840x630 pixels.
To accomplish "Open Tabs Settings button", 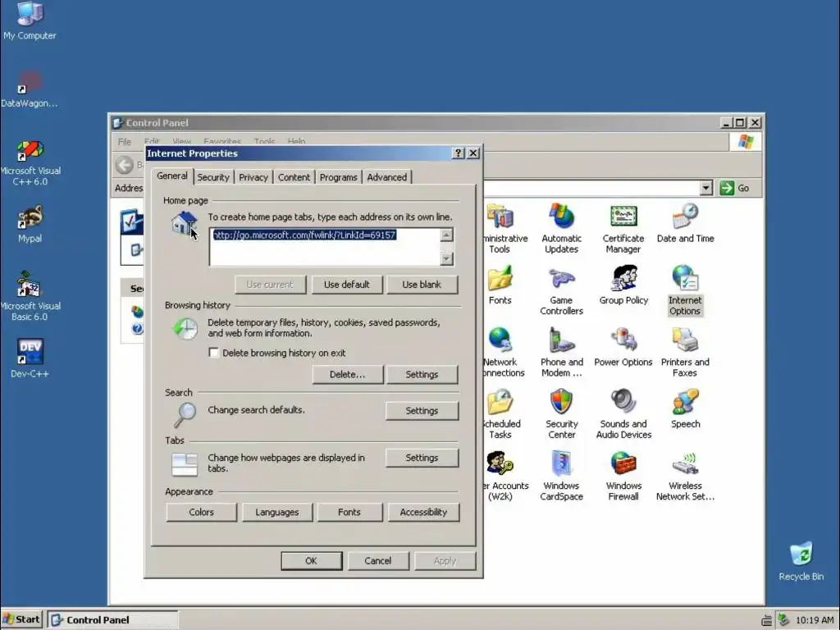I will click(x=422, y=458).
